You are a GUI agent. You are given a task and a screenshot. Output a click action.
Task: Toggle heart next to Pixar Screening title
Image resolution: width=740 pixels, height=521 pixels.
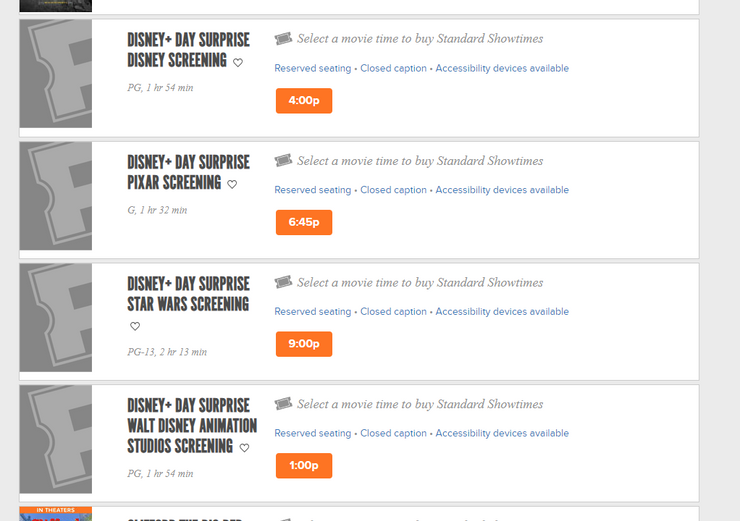[x=232, y=184]
